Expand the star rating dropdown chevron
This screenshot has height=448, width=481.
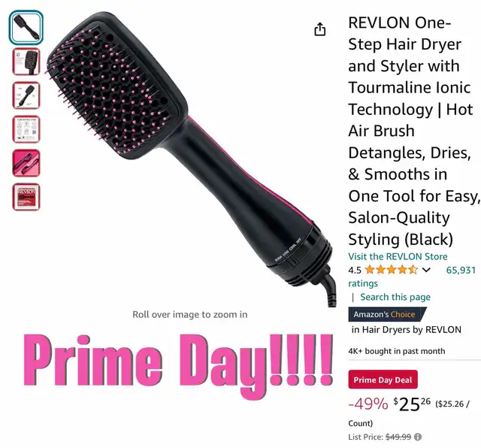pos(426,270)
